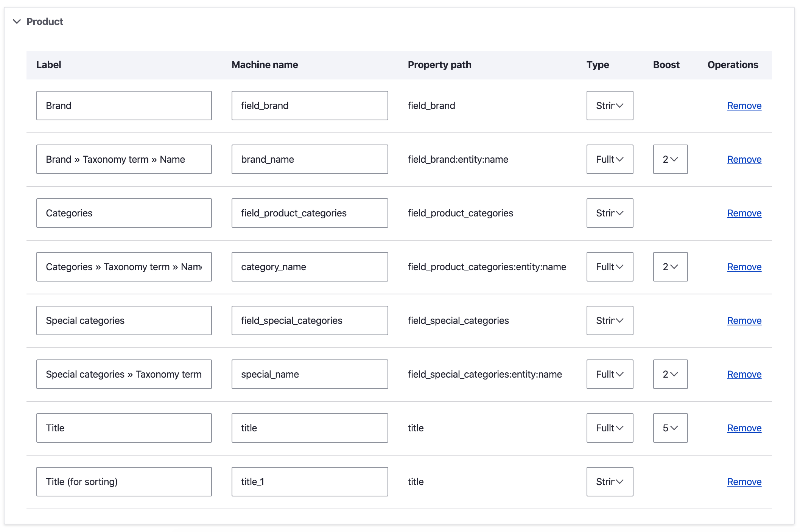Open Type dropdown for brand_name row
The height and width of the screenshot is (532, 800).
point(609,159)
